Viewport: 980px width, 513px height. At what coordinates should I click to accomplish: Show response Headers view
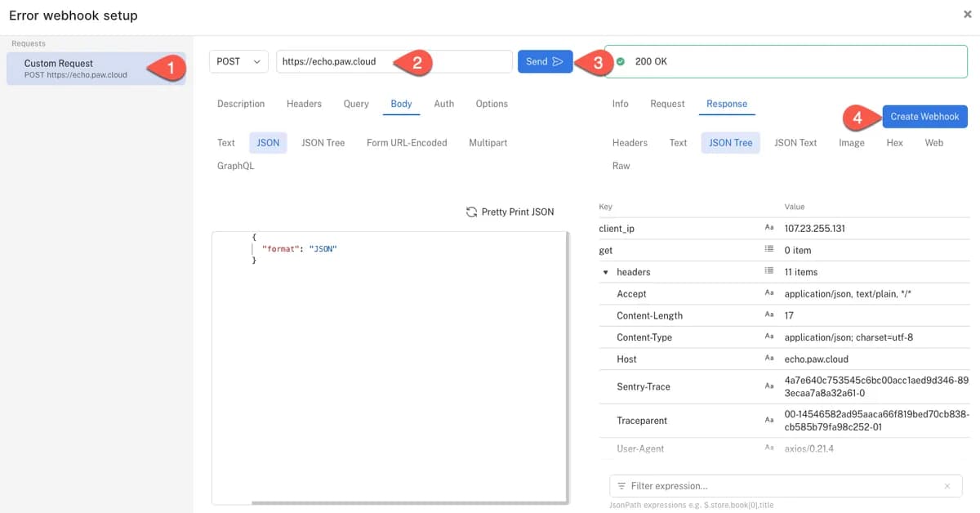point(630,143)
